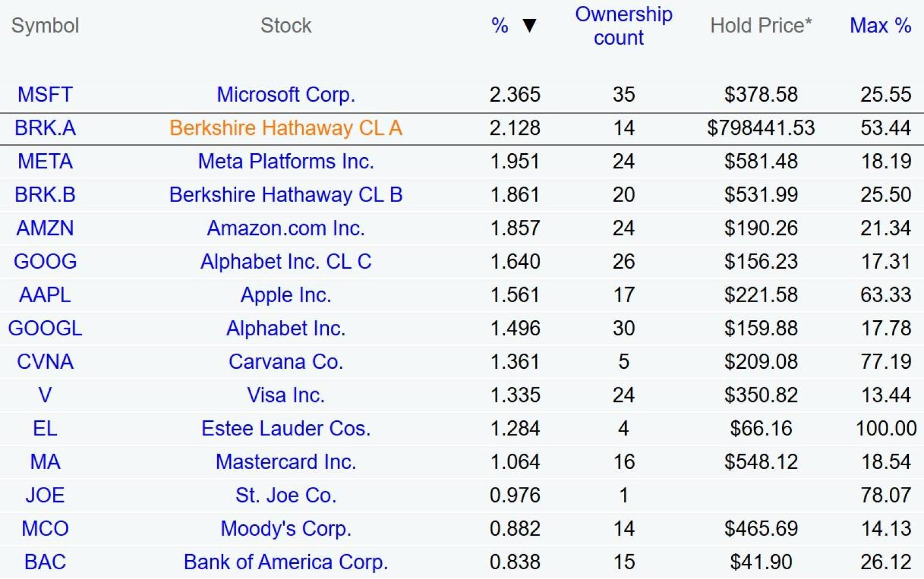Click the descending sort arrow icon

click(529, 25)
